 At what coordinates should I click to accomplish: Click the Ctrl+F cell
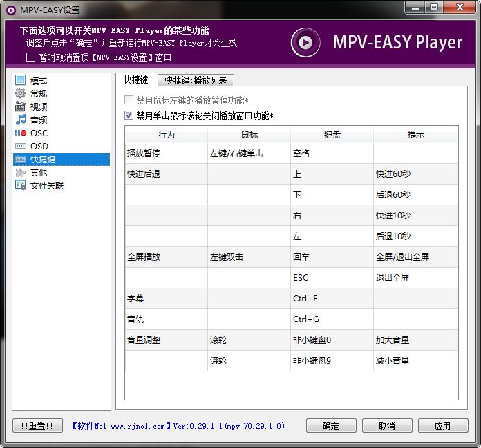pos(332,298)
